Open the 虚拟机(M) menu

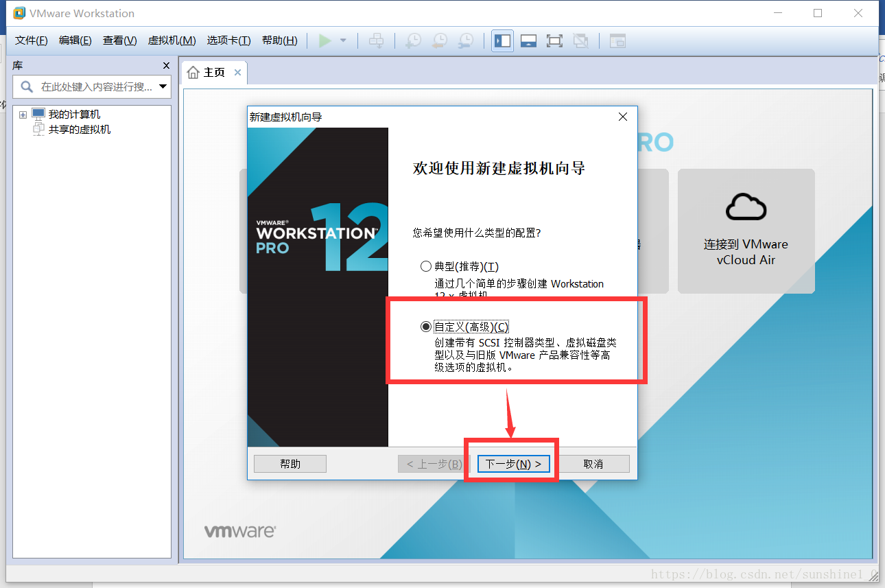pos(171,40)
